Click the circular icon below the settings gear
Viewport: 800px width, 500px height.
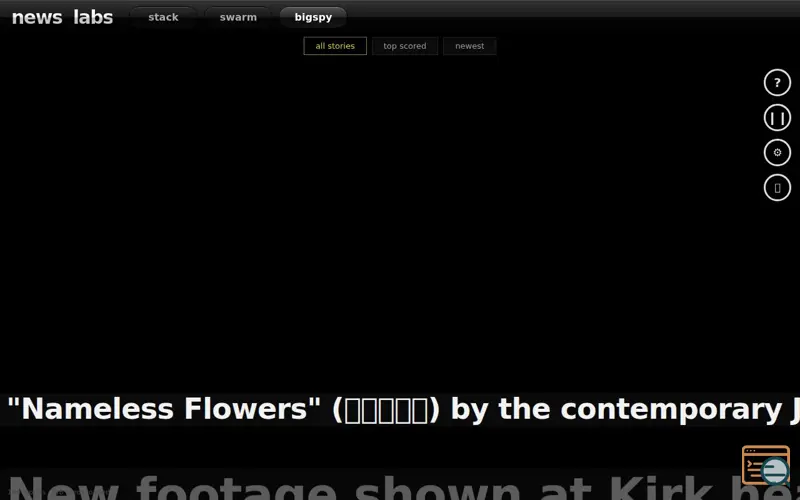(x=777, y=188)
